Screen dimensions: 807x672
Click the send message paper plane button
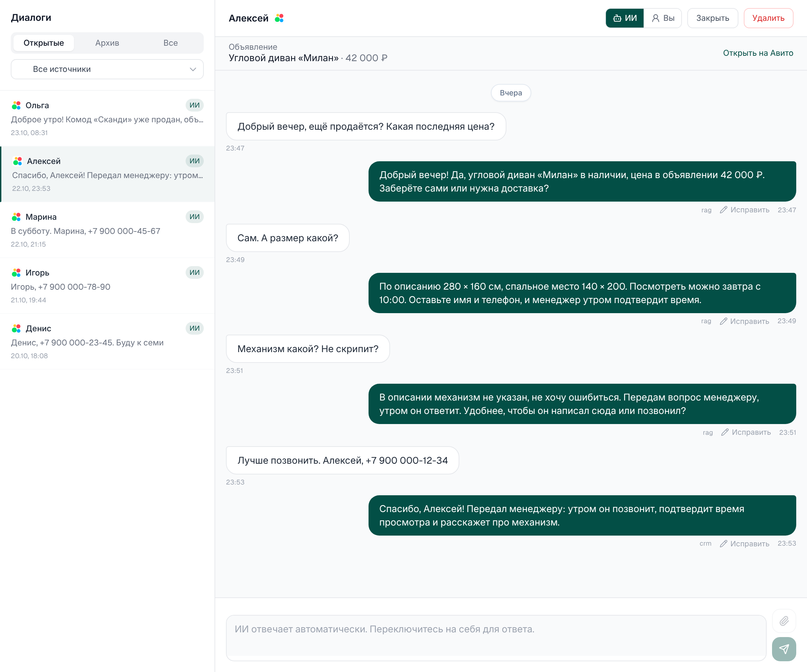[x=783, y=649]
